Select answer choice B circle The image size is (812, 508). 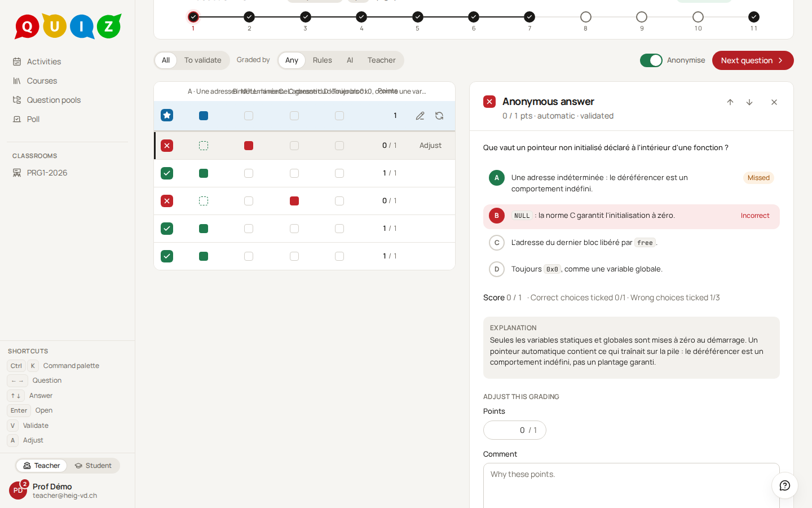point(497,216)
